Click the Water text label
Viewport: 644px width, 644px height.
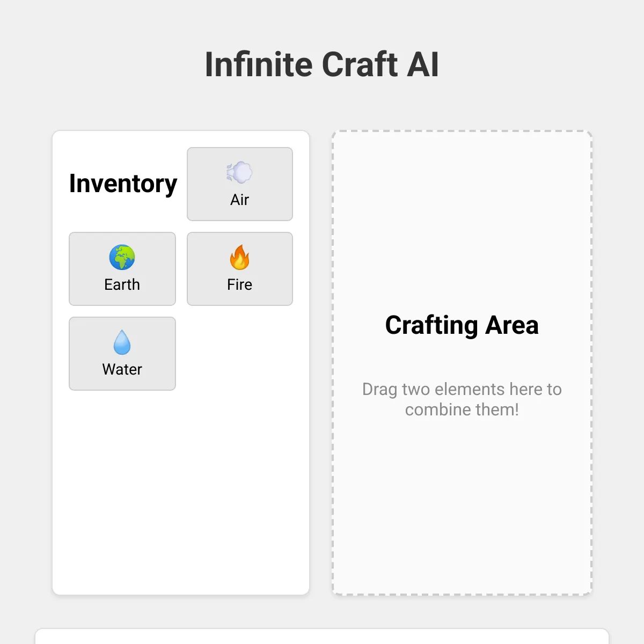click(122, 369)
